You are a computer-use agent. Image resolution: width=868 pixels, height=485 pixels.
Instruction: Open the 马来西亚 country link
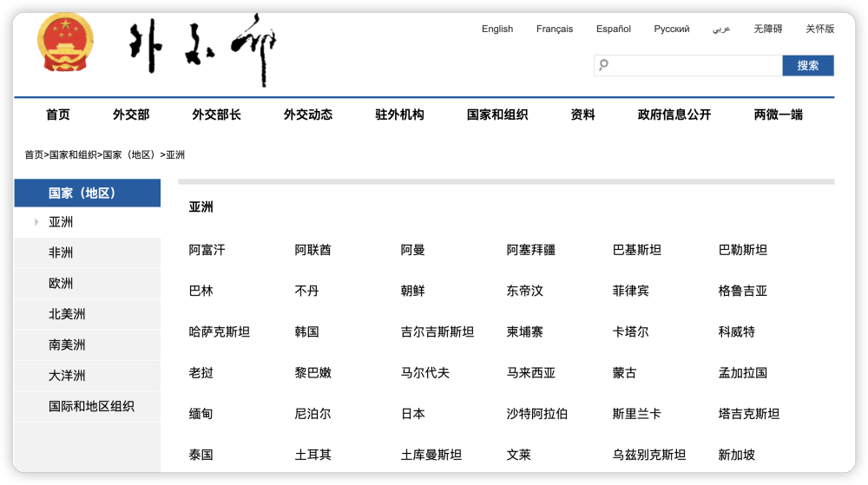click(x=531, y=373)
